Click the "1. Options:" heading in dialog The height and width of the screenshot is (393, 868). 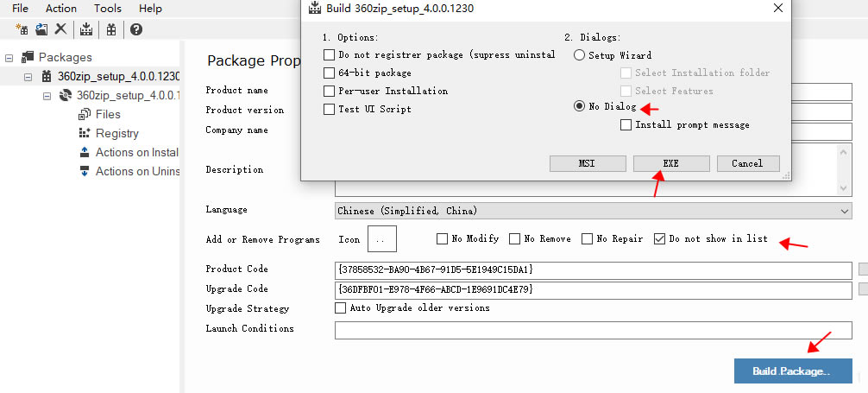pos(350,38)
